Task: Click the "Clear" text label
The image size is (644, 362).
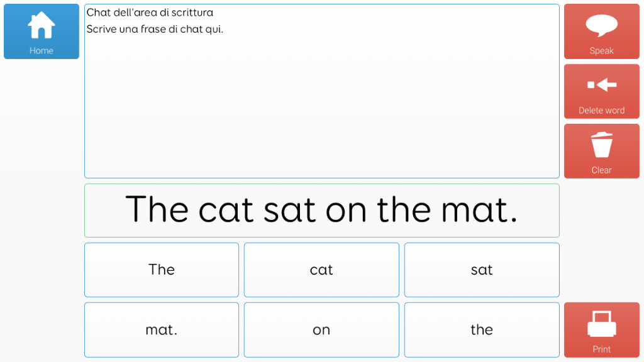Action: point(601,170)
